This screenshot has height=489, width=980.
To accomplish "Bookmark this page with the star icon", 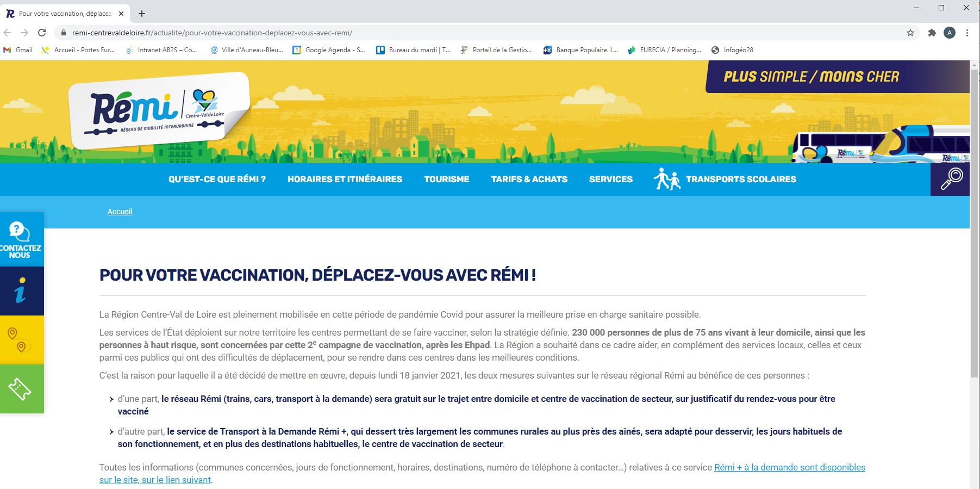I will click(910, 33).
